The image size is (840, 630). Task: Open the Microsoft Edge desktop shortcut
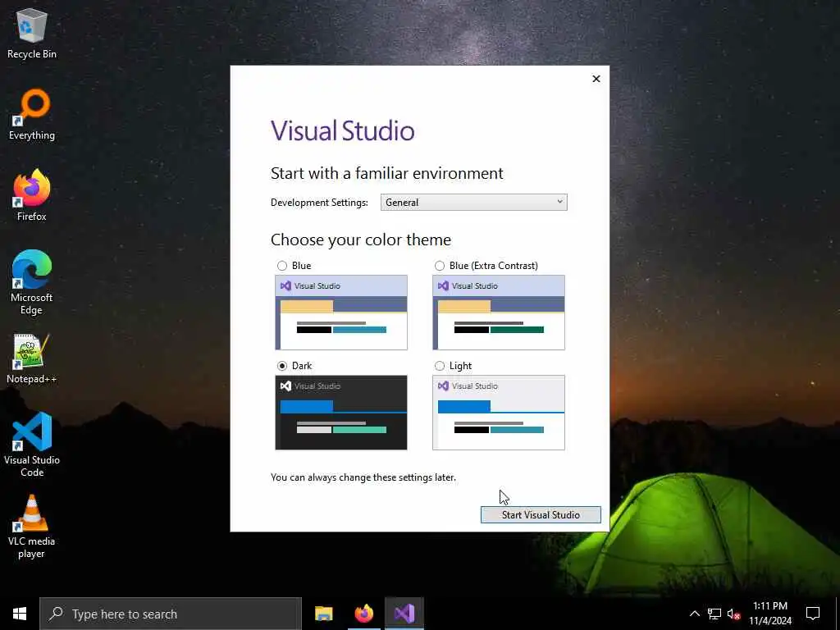32,282
